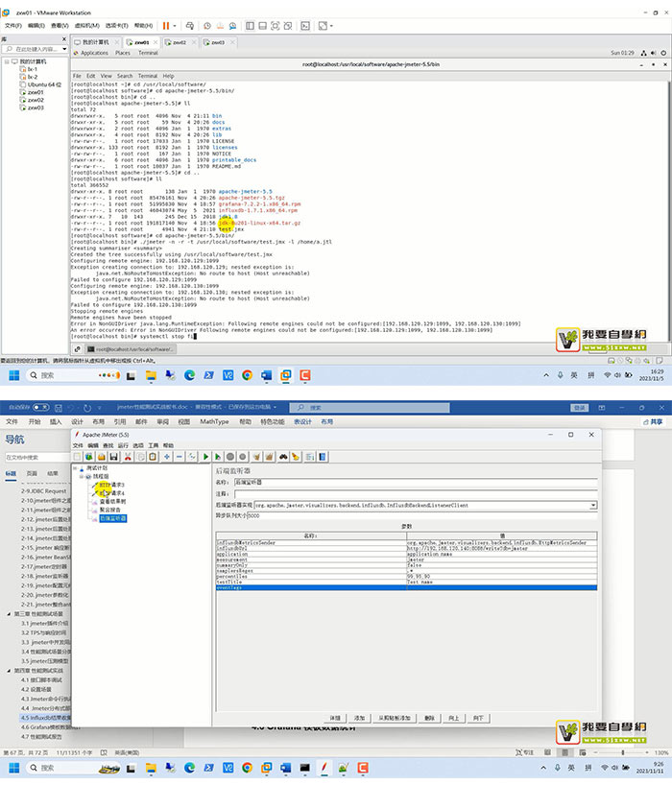
Task: Click 删除 button below parameters table
Action: [x=430, y=718]
